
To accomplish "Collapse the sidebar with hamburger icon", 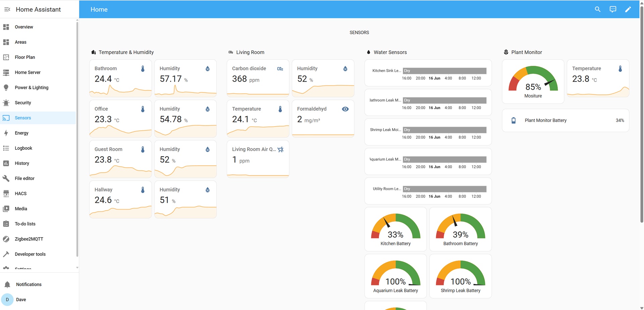I will 7,9.
